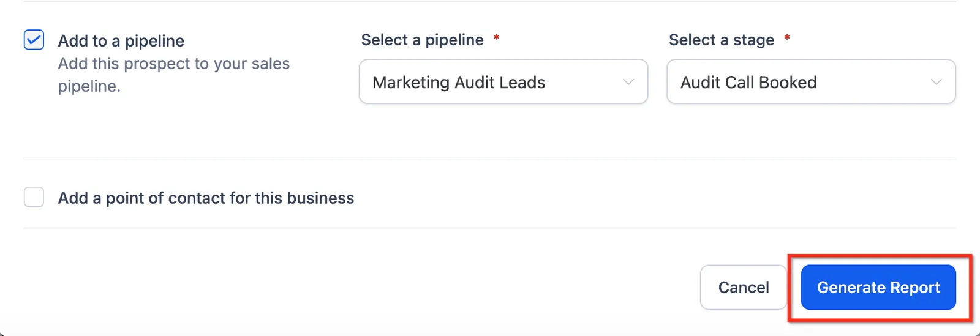This screenshot has height=336, width=980.
Task: Uncheck the Add to a pipeline checkbox
Action: tap(34, 40)
